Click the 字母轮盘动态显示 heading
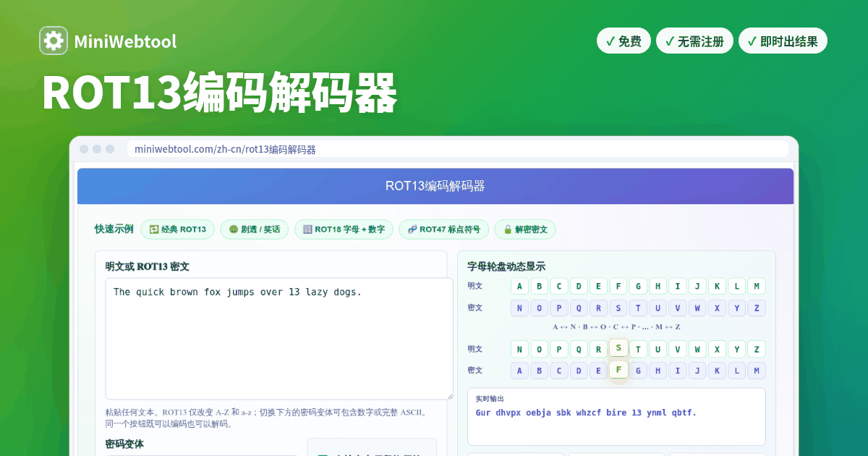 pyautogui.click(x=506, y=266)
